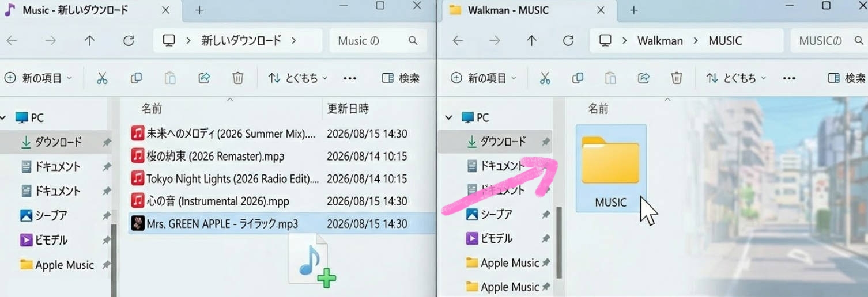Expand chevron after 新しいダウンロード in address bar
The width and height of the screenshot is (868, 297).
[294, 41]
